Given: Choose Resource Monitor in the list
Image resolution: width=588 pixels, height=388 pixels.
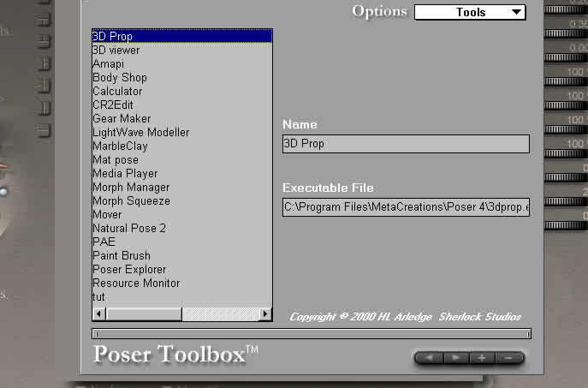Looking at the screenshot, I should point(181,283).
